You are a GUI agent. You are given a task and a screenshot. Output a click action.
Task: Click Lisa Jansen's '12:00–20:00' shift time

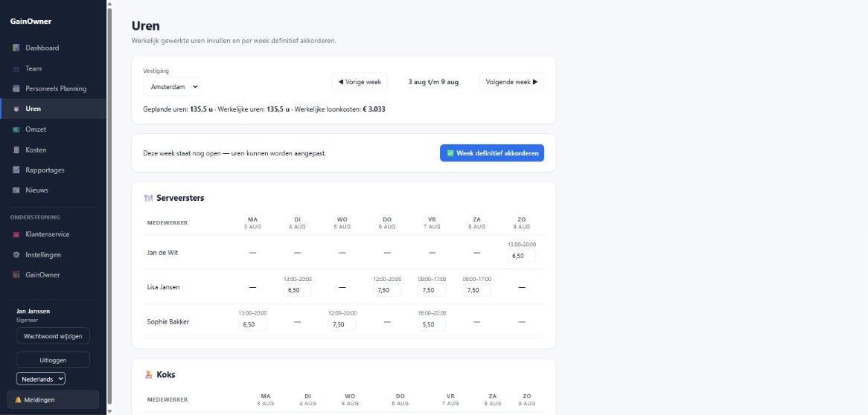(x=387, y=279)
